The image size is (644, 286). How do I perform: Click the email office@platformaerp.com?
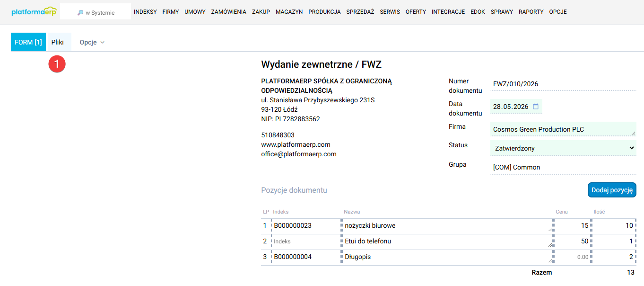[299, 154]
